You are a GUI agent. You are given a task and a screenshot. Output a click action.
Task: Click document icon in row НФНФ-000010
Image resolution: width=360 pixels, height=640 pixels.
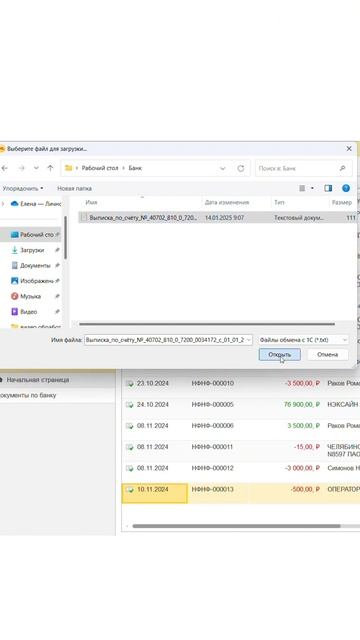pos(129,383)
